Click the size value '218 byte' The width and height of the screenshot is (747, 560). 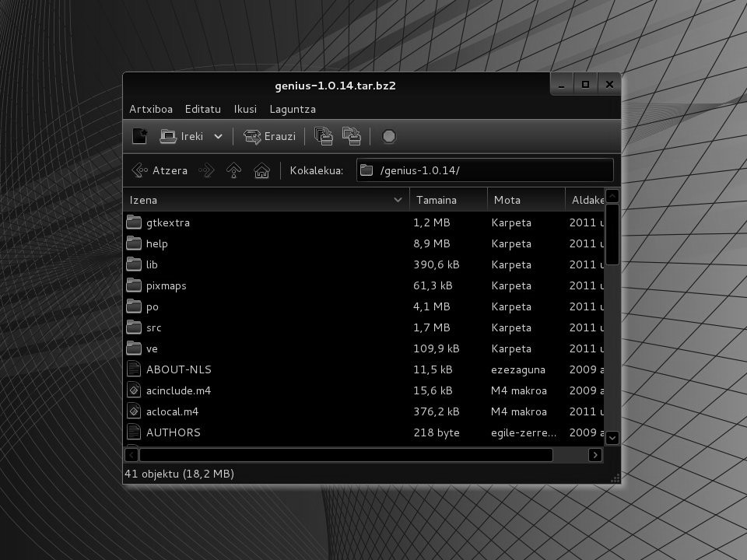[x=437, y=432]
